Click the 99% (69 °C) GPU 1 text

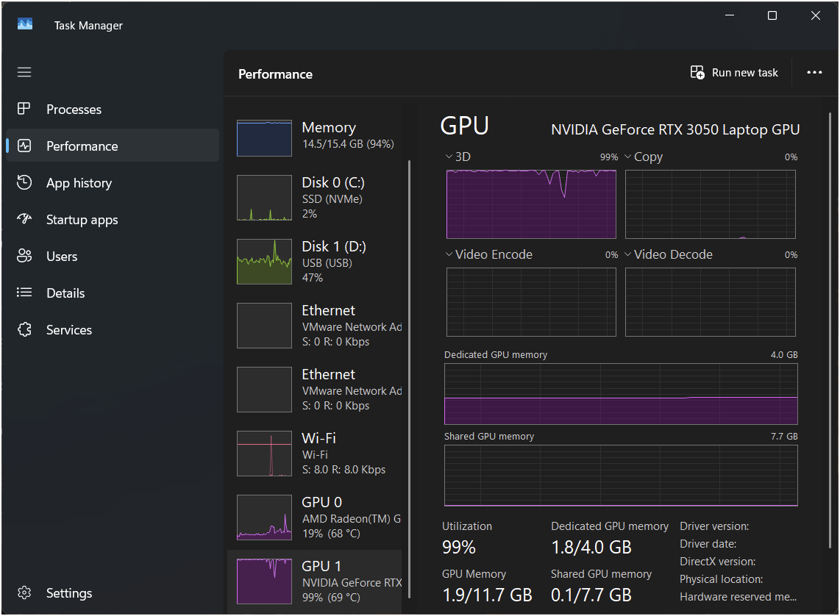[x=331, y=598]
